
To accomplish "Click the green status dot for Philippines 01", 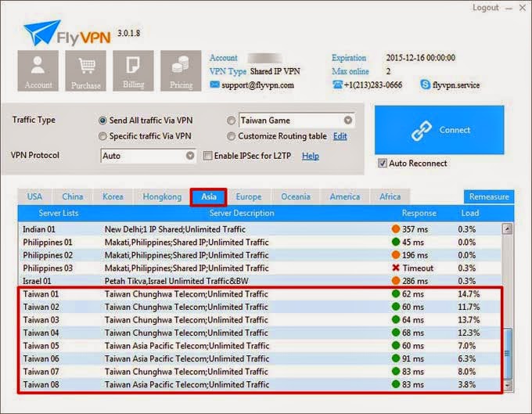I will [x=396, y=242].
